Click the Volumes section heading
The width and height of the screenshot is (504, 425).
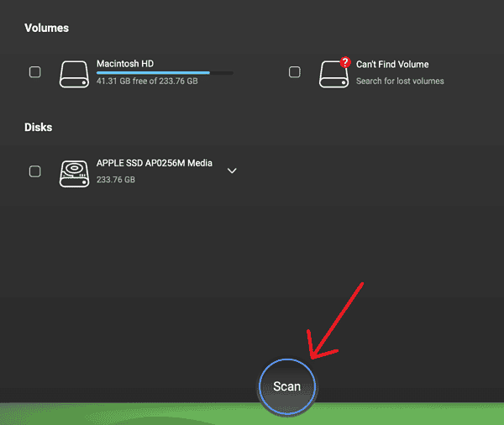click(47, 28)
